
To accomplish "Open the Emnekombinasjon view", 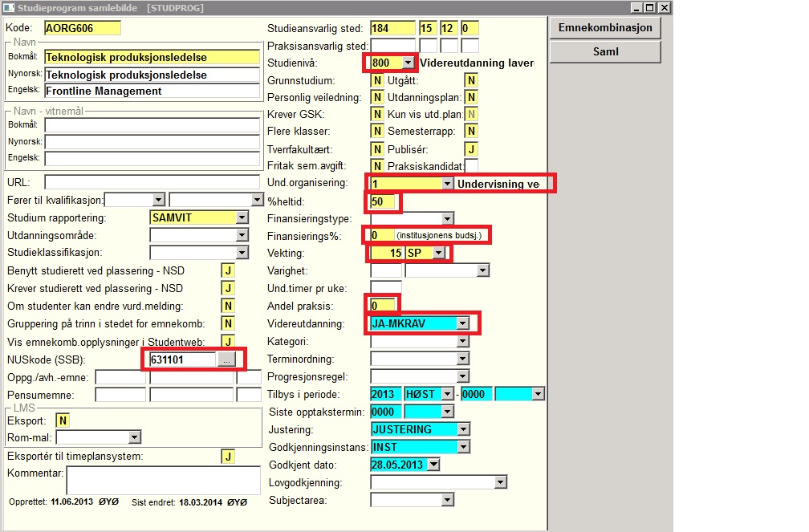I will point(604,28).
